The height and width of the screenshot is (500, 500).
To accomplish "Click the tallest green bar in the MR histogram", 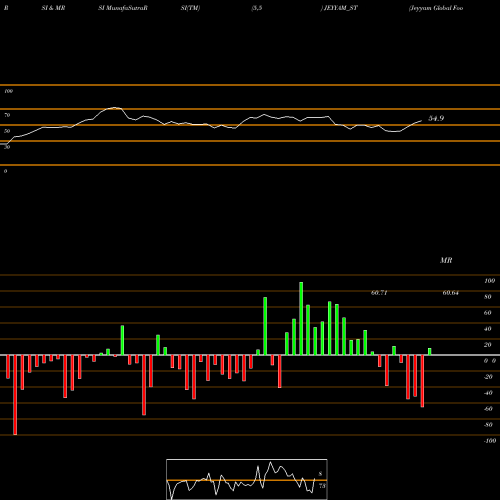I will click(301, 318).
